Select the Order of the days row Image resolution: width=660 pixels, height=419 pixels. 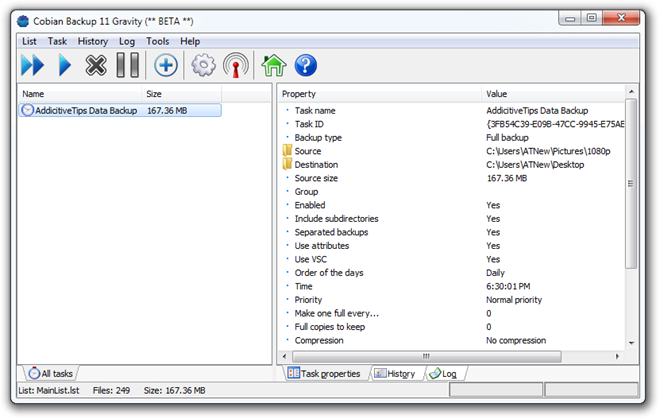[452, 272]
